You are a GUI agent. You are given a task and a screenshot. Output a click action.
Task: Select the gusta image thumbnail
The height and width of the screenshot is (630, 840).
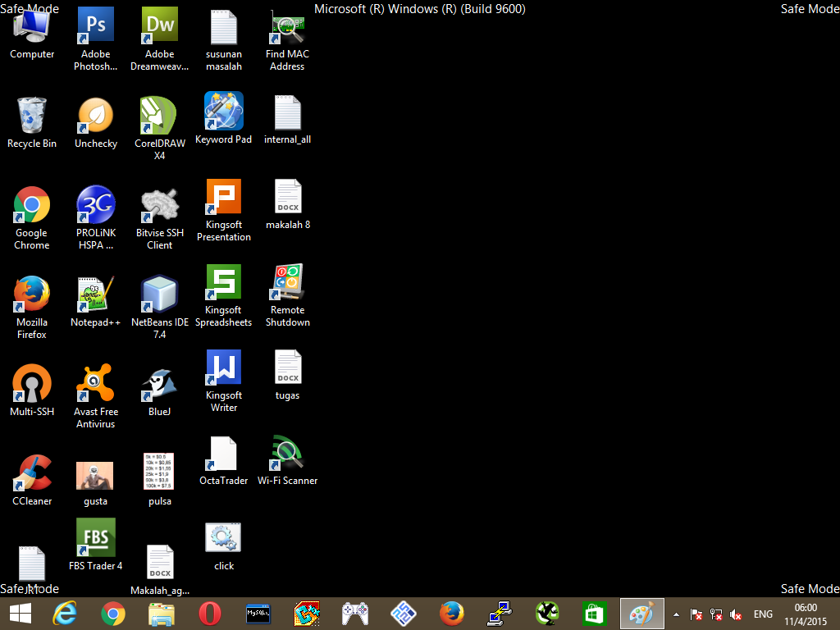[x=95, y=484]
